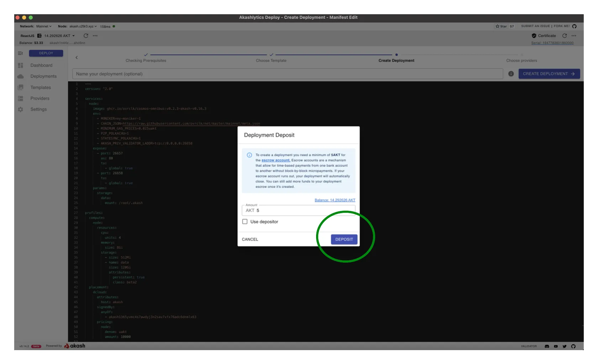
Task: Open the Discord link in footer
Action: click(x=547, y=346)
